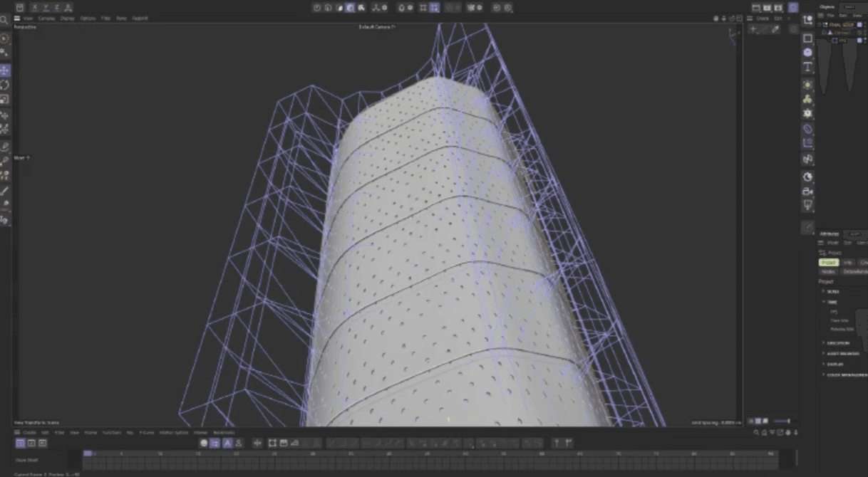
Task: Open the Nodes attribute tab
Action: tap(828, 271)
